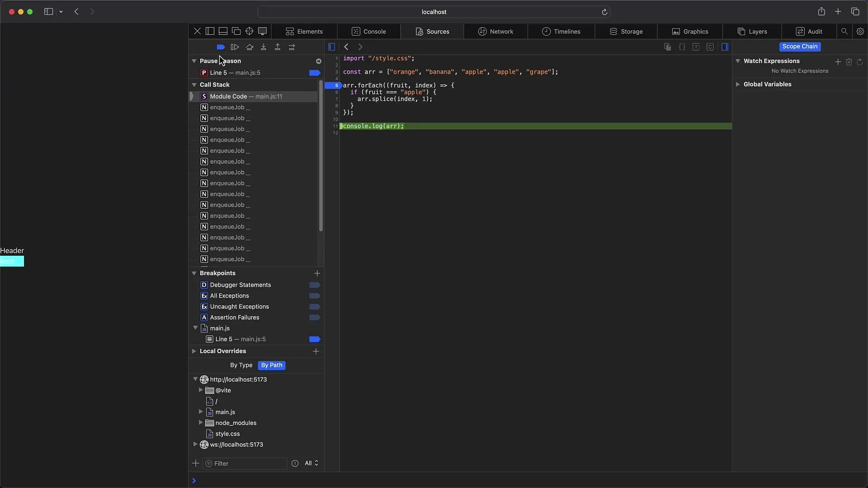
Task: Dock the inspector to the bottom of the window
Action: (x=223, y=31)
